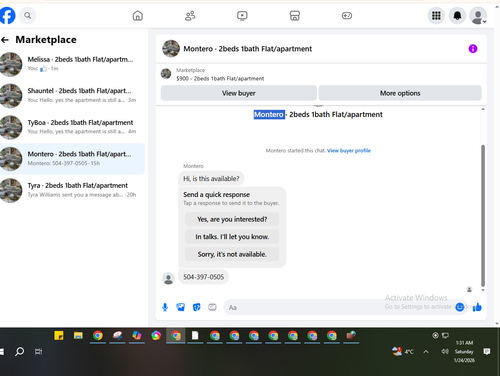
Task: Open Melissa's apartment conversation
Action: 72,64
